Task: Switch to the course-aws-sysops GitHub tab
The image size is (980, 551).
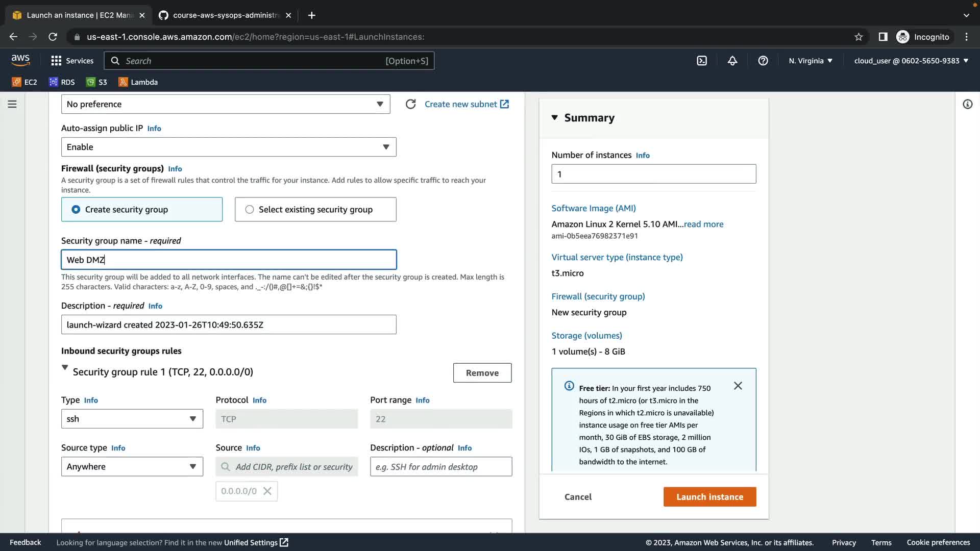Action: pyautogui.click(x=225, y=15)
